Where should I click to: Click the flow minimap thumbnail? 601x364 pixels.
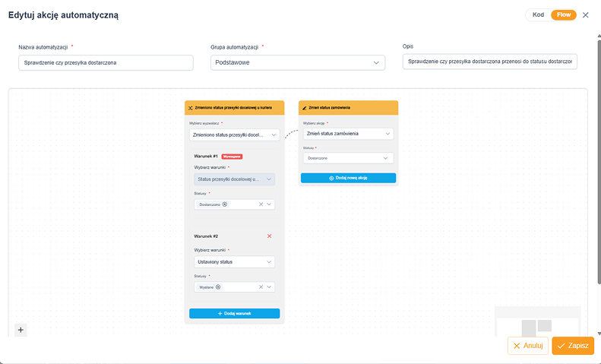537,321
